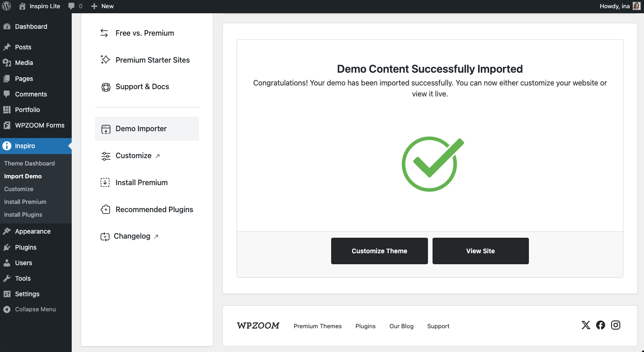Click the X (Twitter) social icon
The height and width of the screenshot is (352, 644).
(x=586, y=325)
